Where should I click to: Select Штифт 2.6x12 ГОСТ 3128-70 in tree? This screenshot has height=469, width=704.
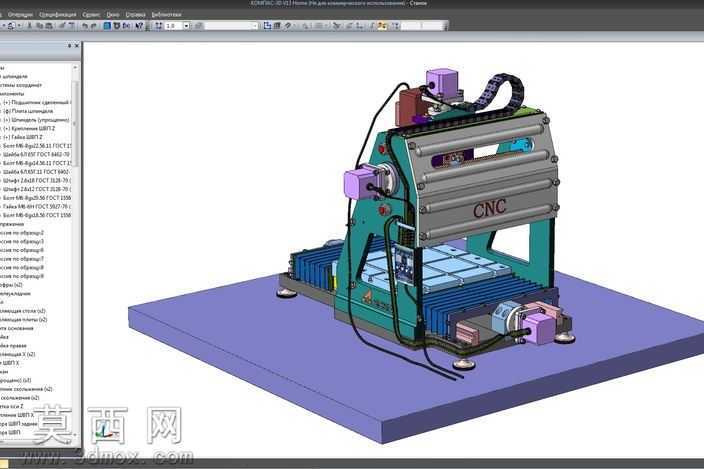tap(37, 189)
